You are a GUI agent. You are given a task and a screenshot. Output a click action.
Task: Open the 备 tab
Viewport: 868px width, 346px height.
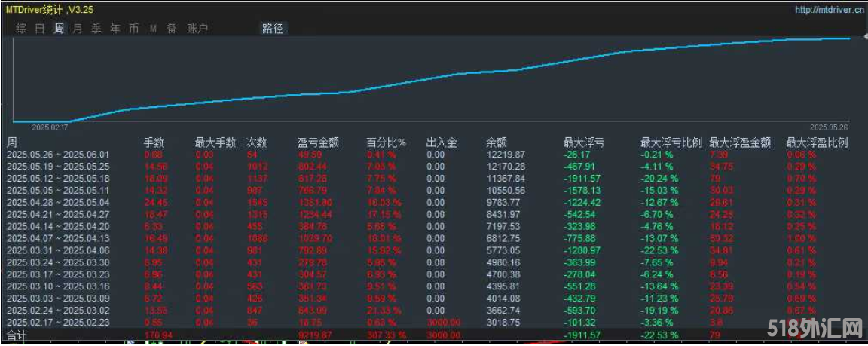(172, 29)
